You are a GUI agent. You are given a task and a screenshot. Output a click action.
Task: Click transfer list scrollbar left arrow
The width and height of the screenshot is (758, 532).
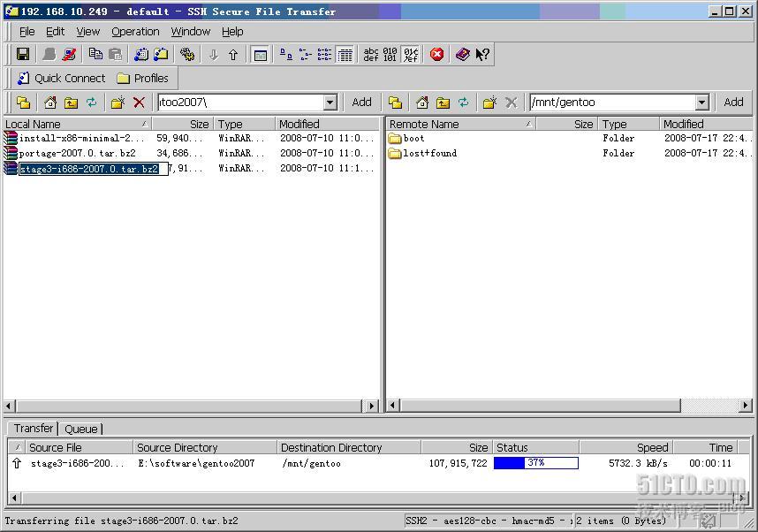[x=14, y=498]
